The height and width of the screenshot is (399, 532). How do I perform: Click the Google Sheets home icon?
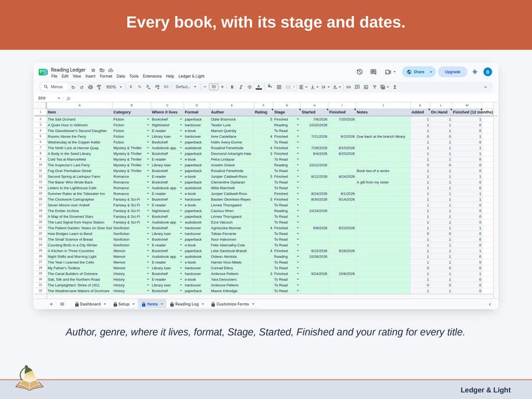(43, 72)
